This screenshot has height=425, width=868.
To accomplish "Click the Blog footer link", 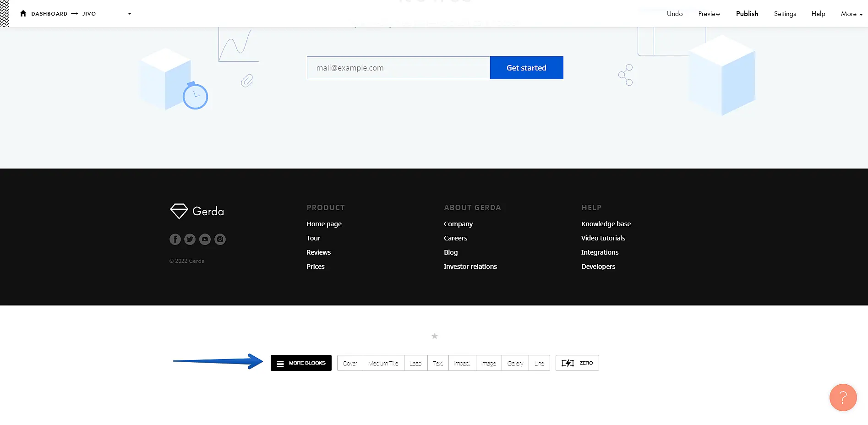I will 451,252.
